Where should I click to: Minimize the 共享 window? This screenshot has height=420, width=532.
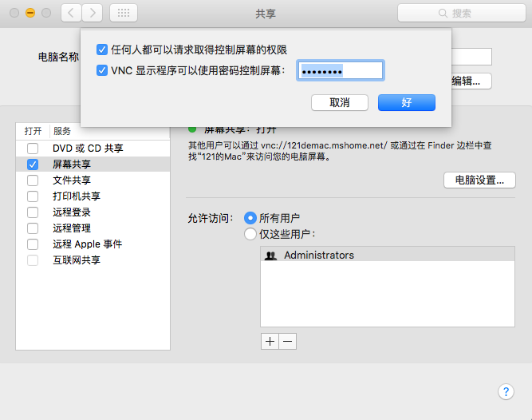pyautogui.click(x=30, y=13)
